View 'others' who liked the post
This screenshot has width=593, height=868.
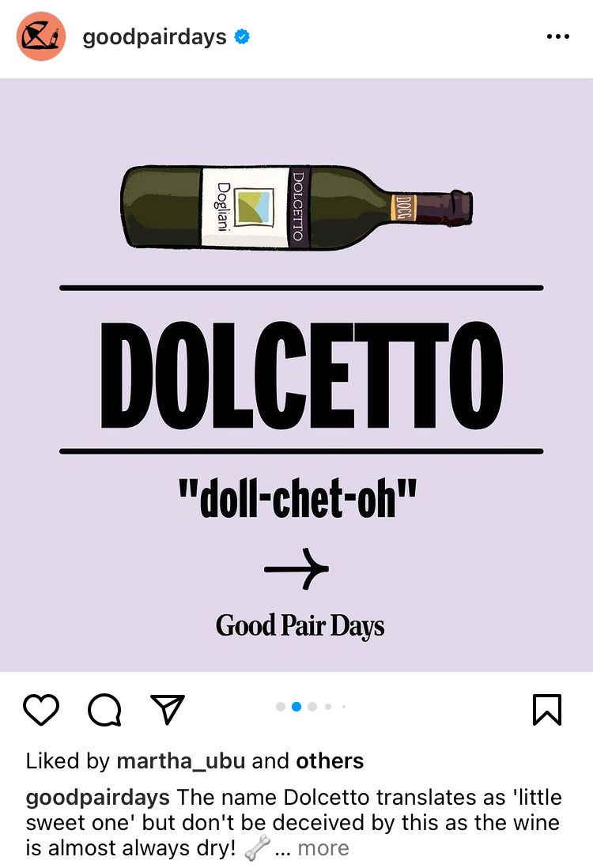point(330,761)
